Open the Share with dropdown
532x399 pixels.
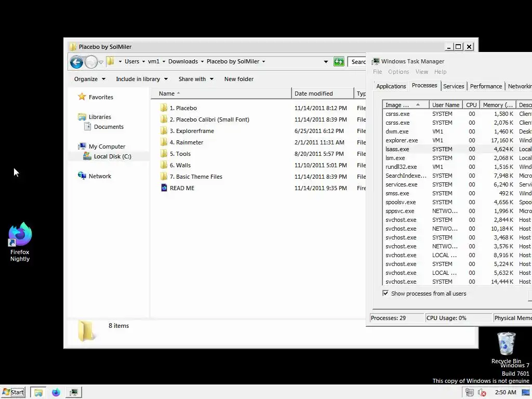click(196, 79)
